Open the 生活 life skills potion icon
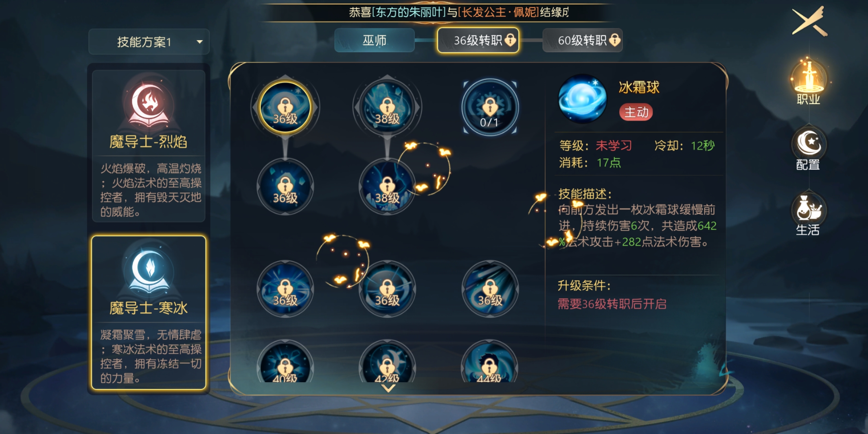This screenshot has width=868, height=434. 809,215
